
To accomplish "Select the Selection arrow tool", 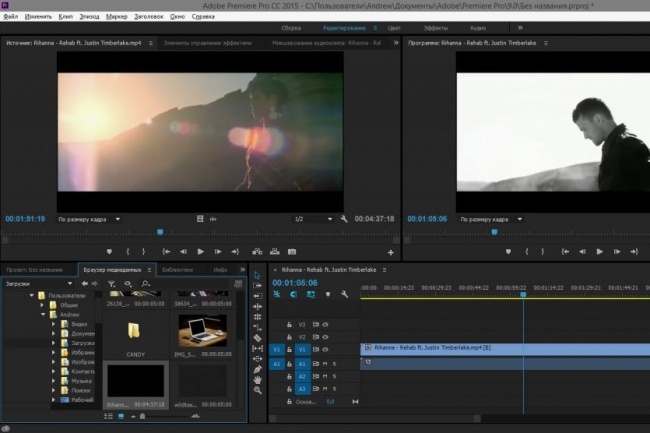I will pyautogui.click(x=257, y=275).
